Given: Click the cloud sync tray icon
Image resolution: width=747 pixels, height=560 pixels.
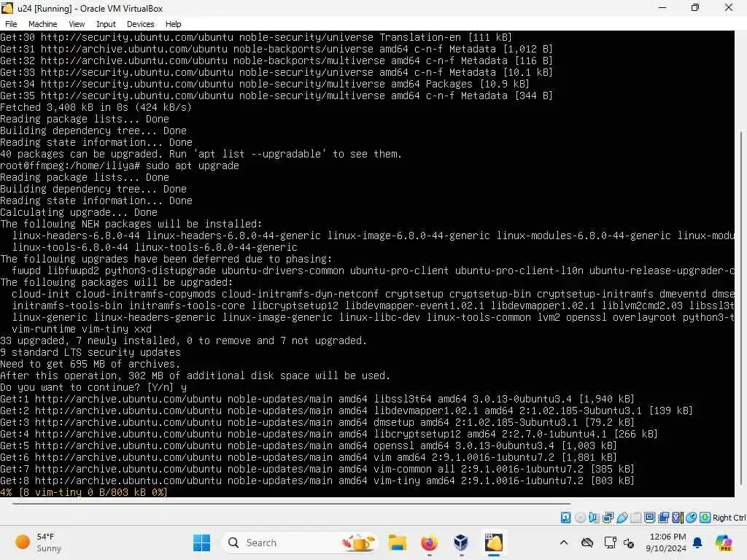Looking at the screenshot, I should tap(587, 542).
